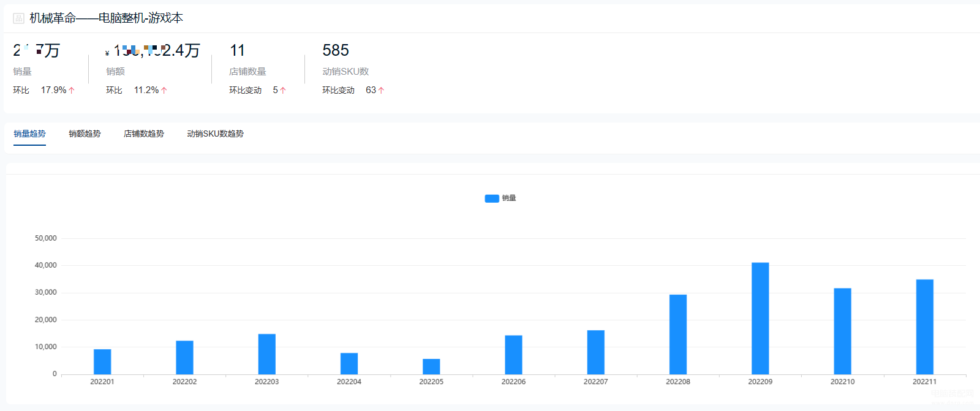Click the up arrow next to 17.9%
The height and width of the screenshot is (411, 980).
[x=72, y=90]
